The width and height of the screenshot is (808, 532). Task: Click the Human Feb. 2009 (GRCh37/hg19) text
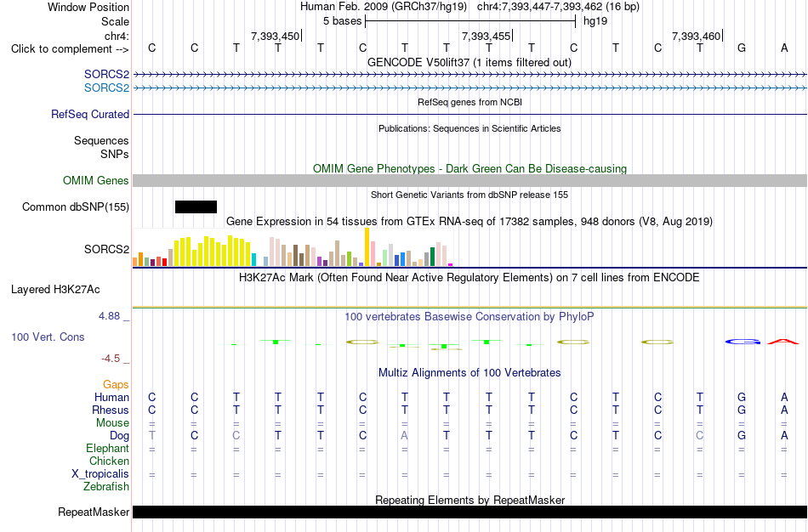pos(384,7)
